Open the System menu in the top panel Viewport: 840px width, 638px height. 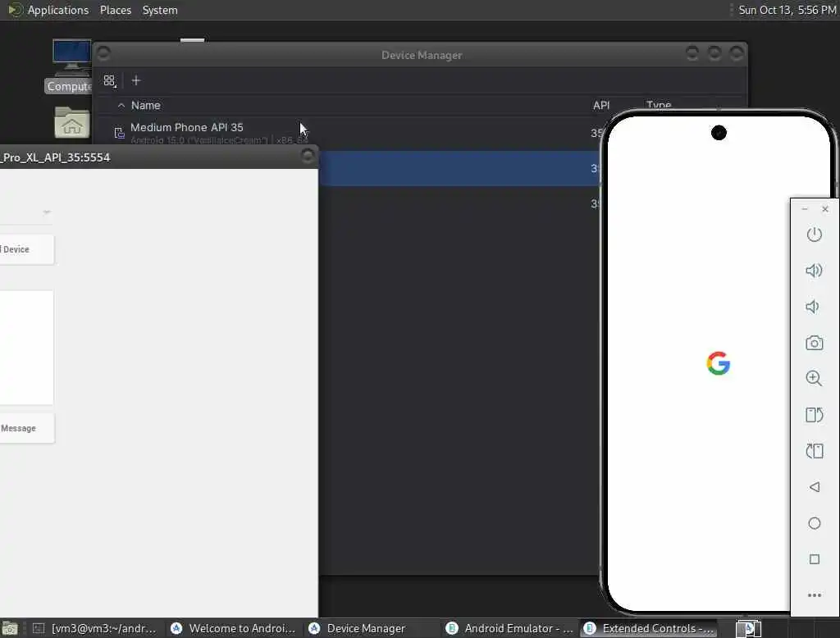point(160,10)
